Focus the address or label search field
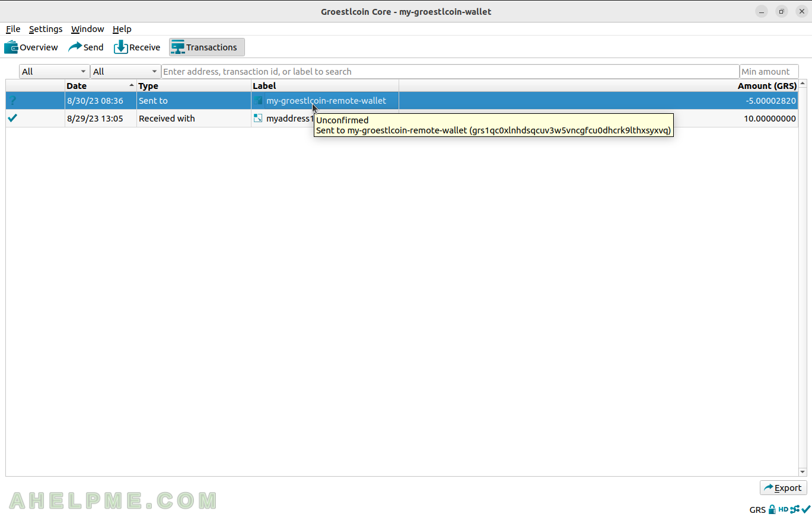The height and width of the screenshot is (517, 812). (x=450, y=72)
